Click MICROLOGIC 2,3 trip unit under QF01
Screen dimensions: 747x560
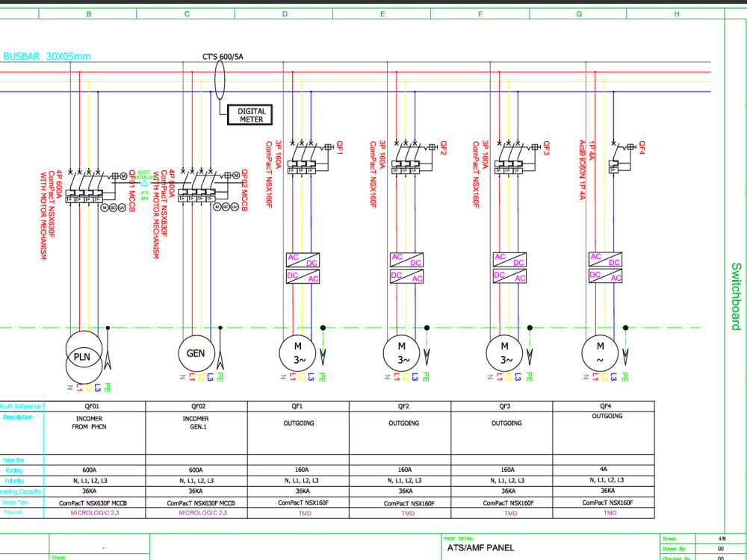(95, 514)
